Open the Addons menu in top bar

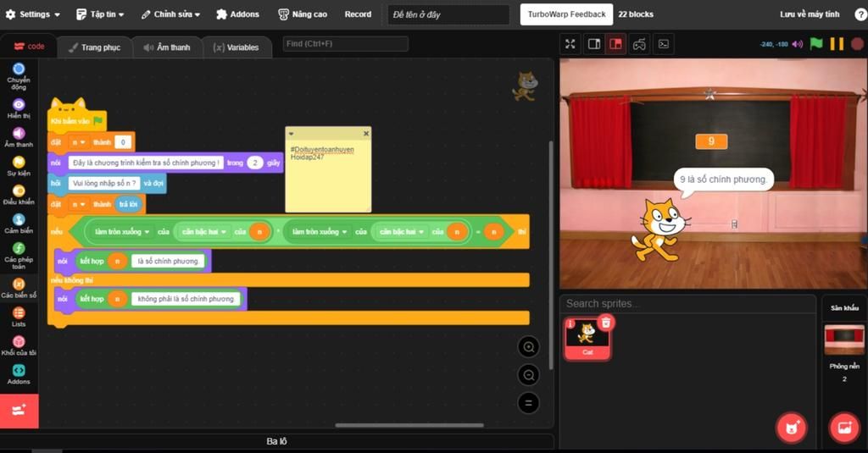click(237, 14)
